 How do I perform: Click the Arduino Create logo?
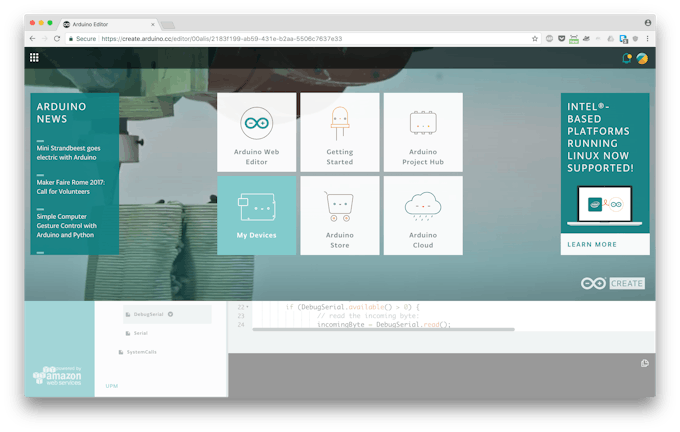[613, 283]
